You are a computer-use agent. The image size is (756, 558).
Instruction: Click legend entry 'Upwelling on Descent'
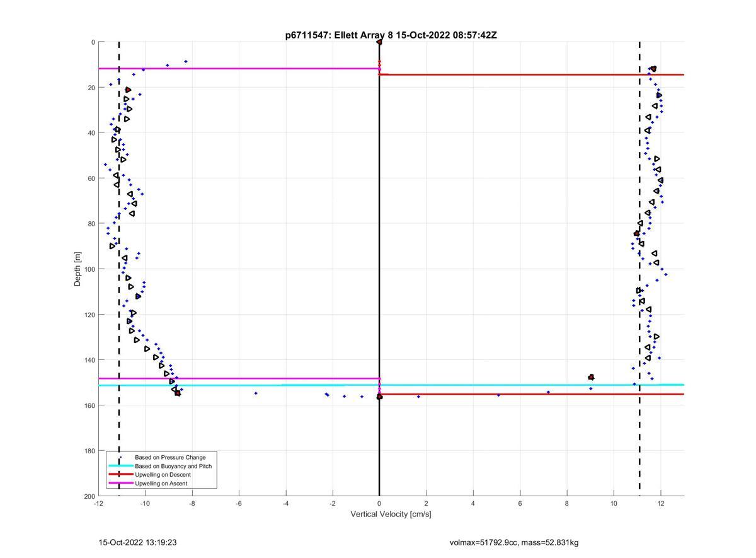click(163, 475)
